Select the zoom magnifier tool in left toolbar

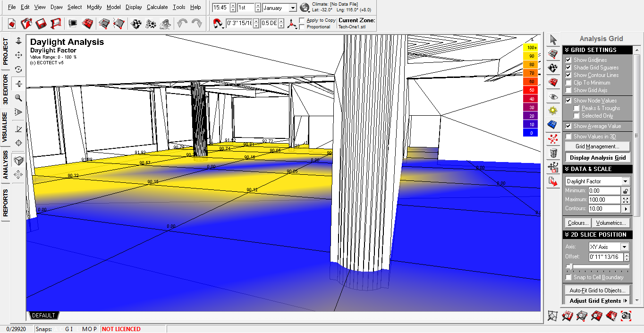click(x=18, y=98)
